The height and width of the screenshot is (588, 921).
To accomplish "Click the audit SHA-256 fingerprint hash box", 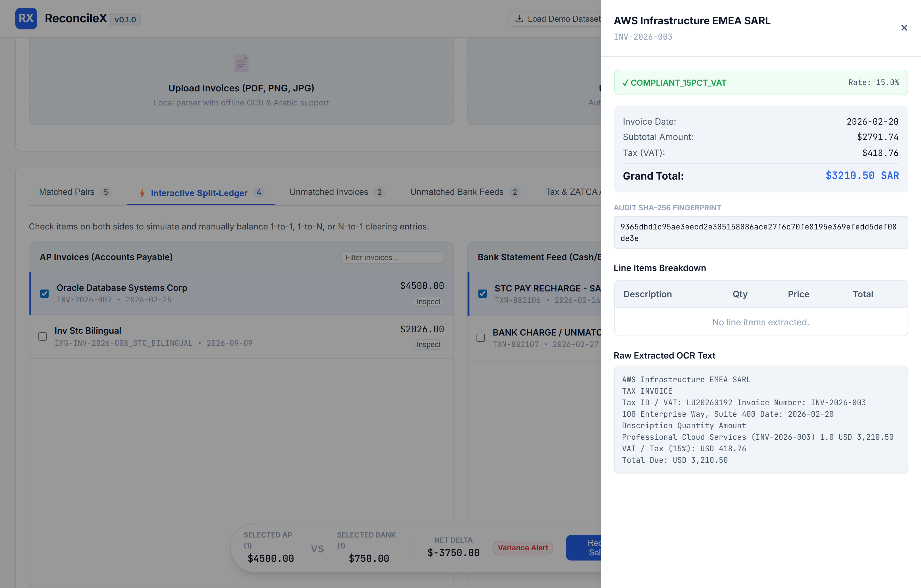I will 760,232.
